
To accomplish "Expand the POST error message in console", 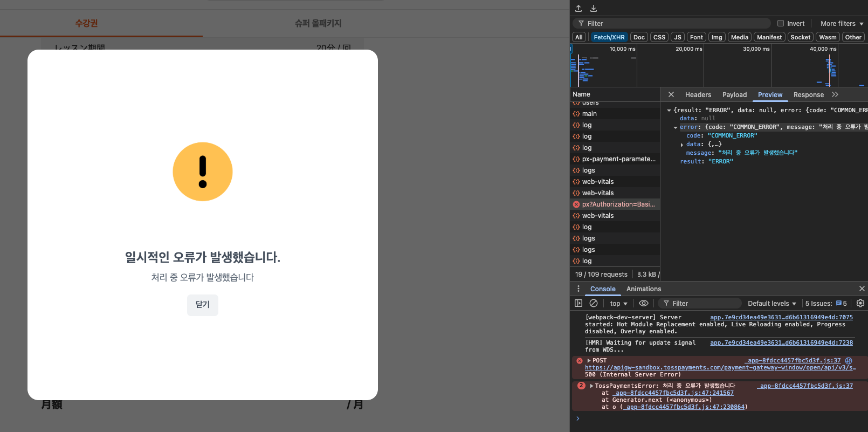I will point(589,360).
